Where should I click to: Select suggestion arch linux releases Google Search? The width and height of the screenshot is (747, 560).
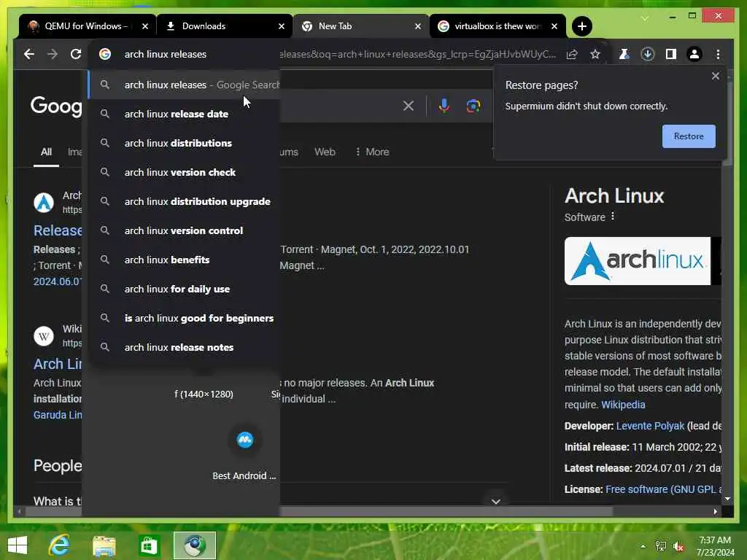tap(185, 85)
